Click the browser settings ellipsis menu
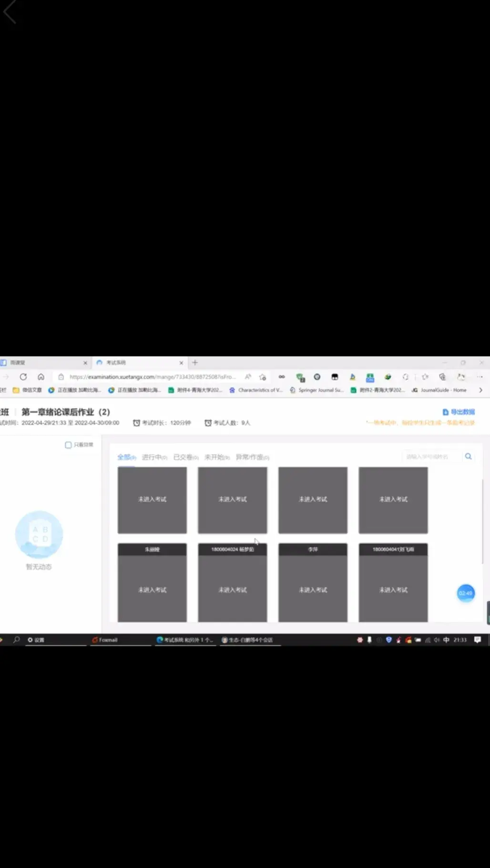This screenshot has width=490, height=868. [x=480, y=377]
